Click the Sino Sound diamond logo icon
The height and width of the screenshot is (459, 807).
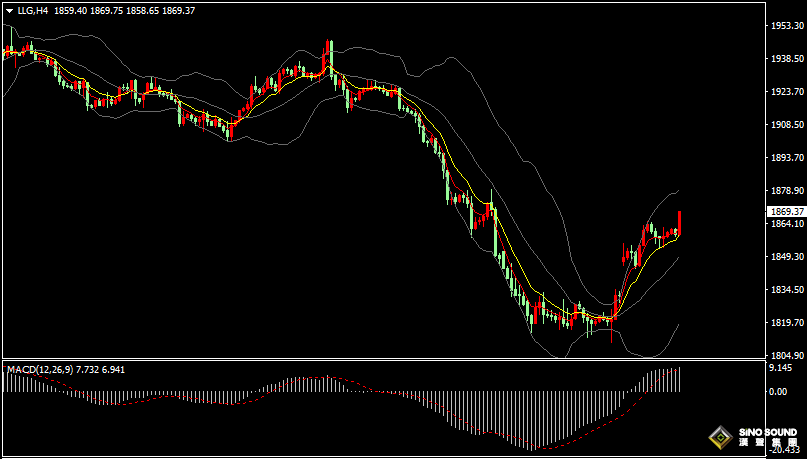click(x=721, y=438)
